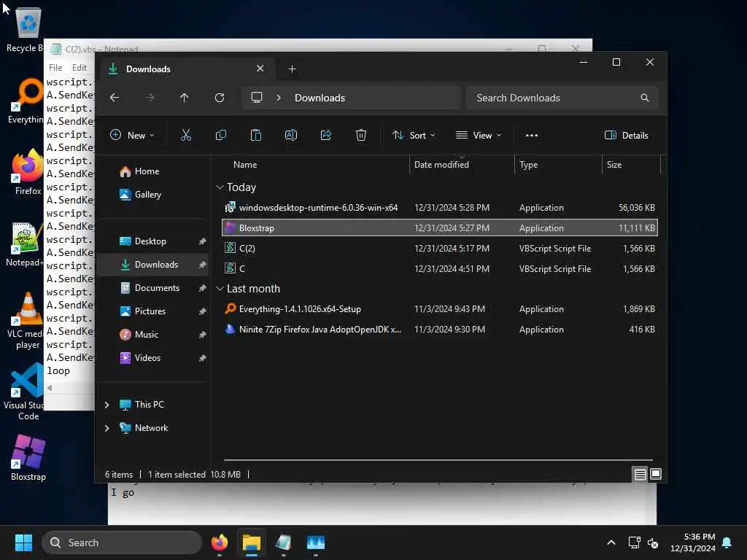Click the Cut scissors icon in toolbar

coord(186,135)
